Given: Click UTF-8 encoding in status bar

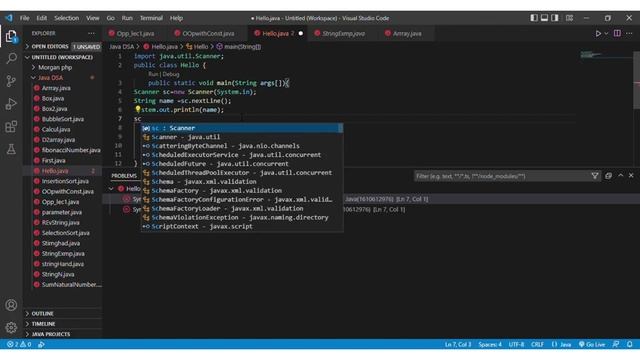Looking at the screenshot, I should tap(516, 344).
